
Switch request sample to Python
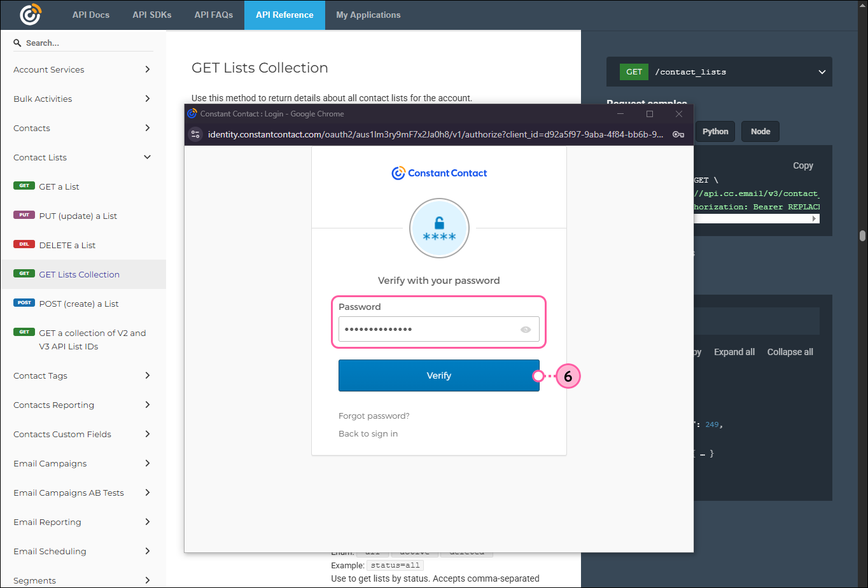[715, 131]
